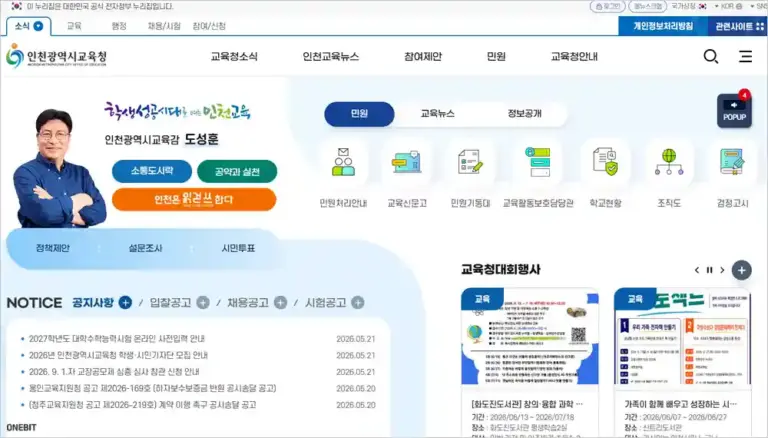Select the 민원 quick-links tab pill

(x=359, y=114)
